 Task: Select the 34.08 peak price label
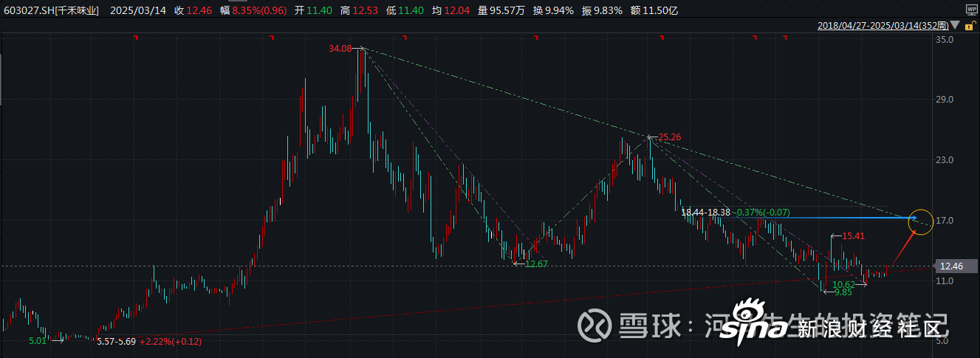(x=340, y=49)
